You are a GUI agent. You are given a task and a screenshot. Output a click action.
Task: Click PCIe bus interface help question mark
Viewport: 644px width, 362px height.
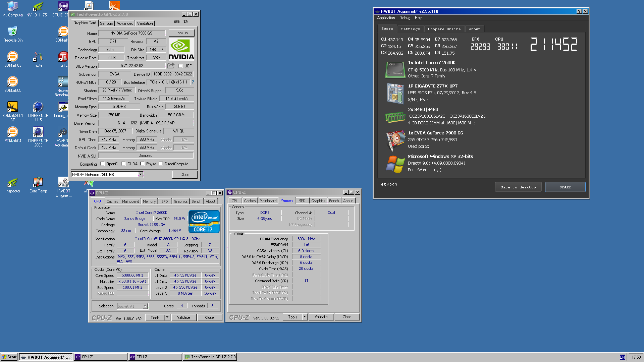point(193,82)
